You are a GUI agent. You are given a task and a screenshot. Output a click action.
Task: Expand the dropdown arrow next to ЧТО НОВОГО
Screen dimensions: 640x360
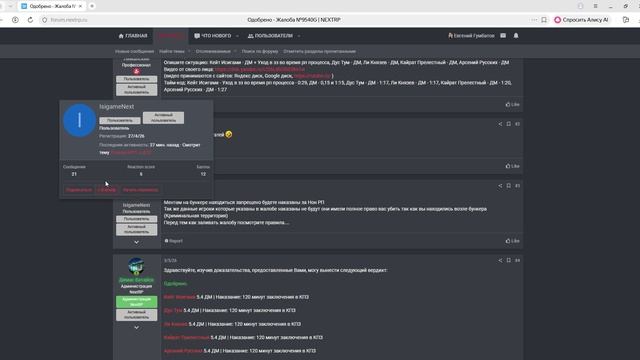click(x=237, y=36)
